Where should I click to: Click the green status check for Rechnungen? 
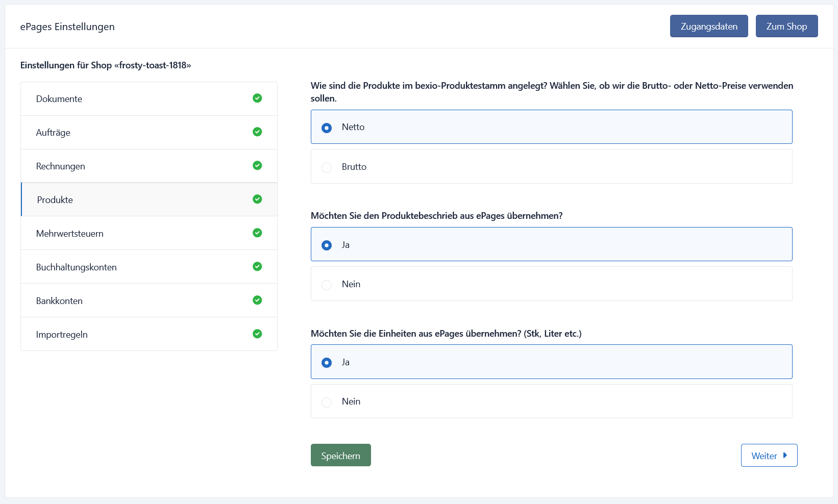257,165
